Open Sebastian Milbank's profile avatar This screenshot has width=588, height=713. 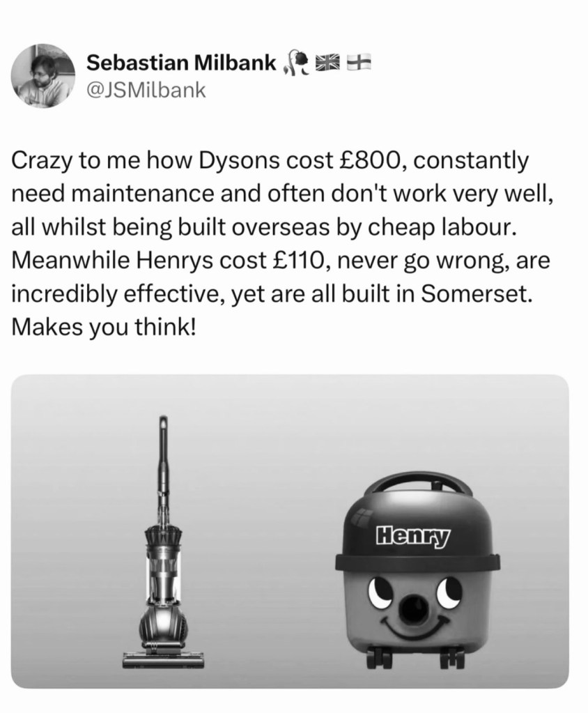[44, 75]
